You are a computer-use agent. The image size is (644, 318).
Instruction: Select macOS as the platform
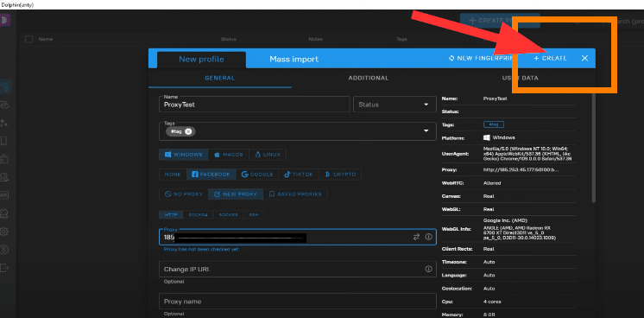[229, 155]
